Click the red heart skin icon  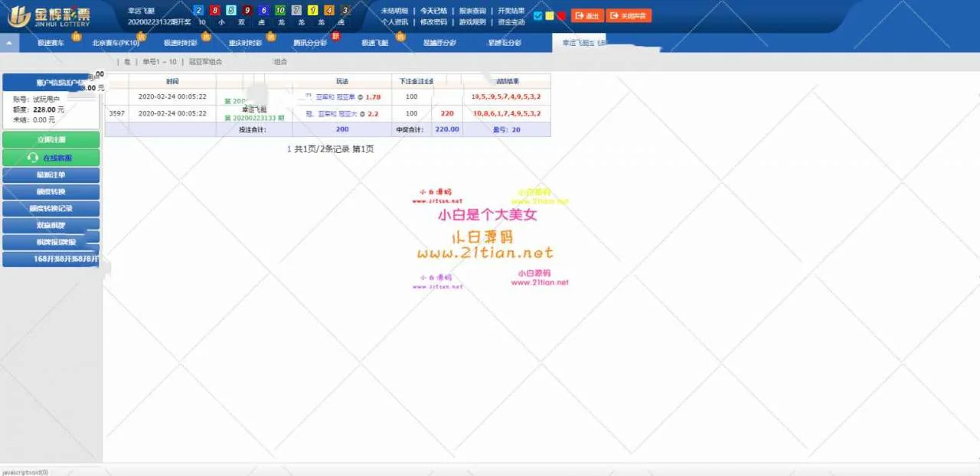(561, 16)
